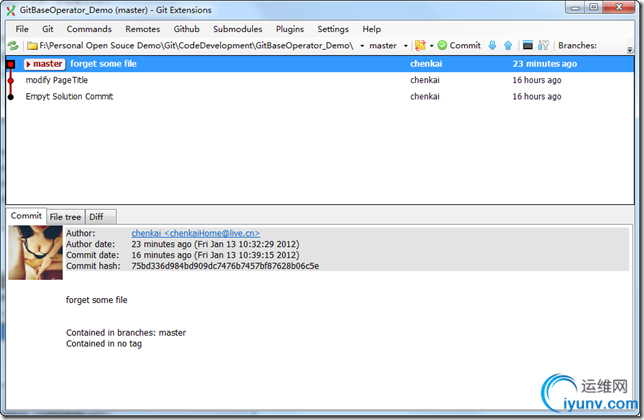Click the Branches: label in the toolbar

tap(577, 46)
